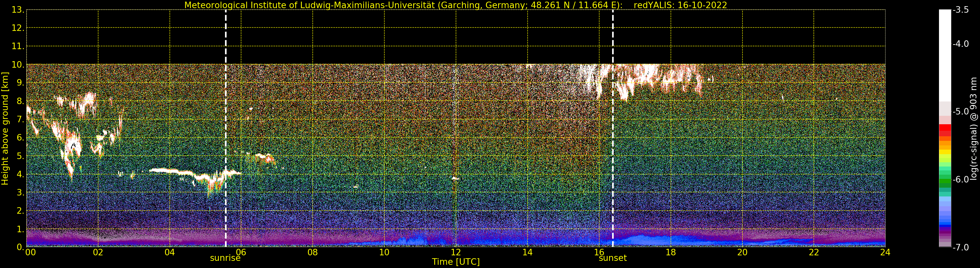980x268 pixels.
Task: Click the white segment of the colorbar
Action: point(945,55)
